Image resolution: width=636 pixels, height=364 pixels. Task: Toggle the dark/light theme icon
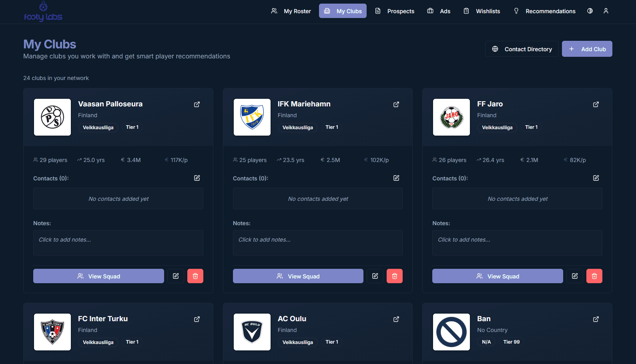[x=590, y=11]
